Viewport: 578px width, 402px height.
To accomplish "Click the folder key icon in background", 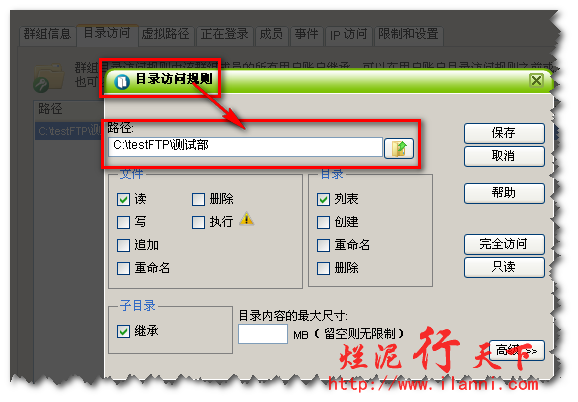I will pos(49,78).
